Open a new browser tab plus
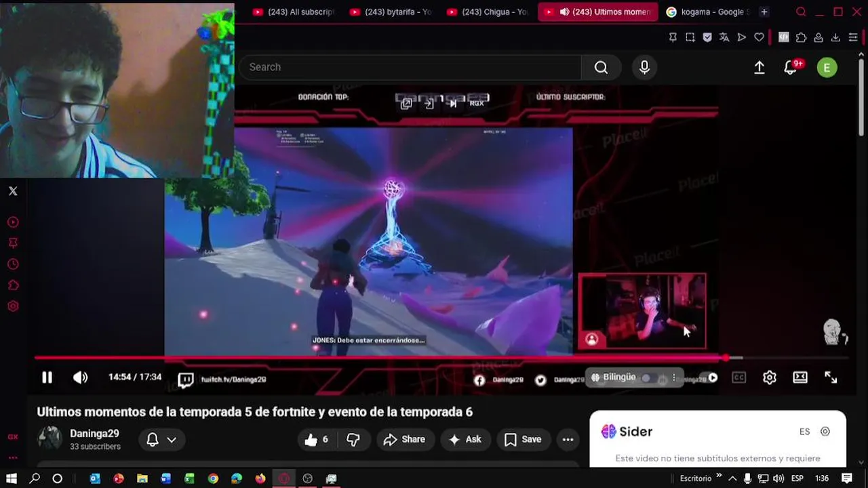The height and width of the screenshot is (488, 868). tap(764, 12)
